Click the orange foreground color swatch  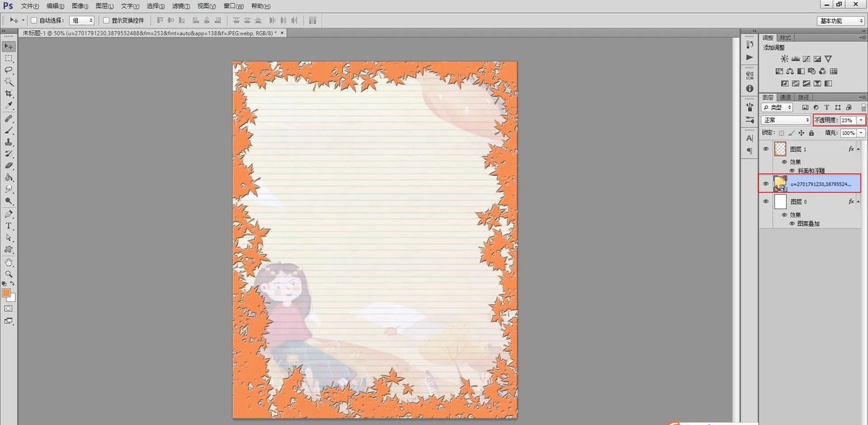tap(6, 293)
